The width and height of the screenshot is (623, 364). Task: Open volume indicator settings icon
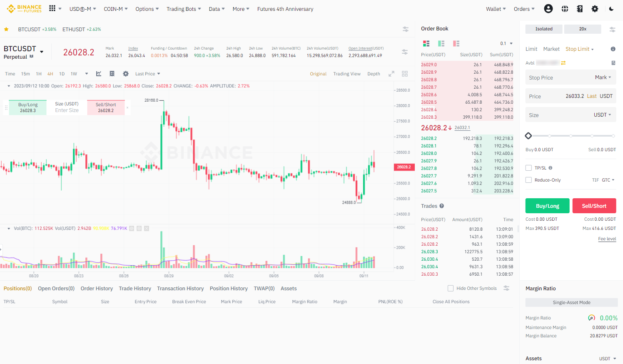click(x=139, y=228)
